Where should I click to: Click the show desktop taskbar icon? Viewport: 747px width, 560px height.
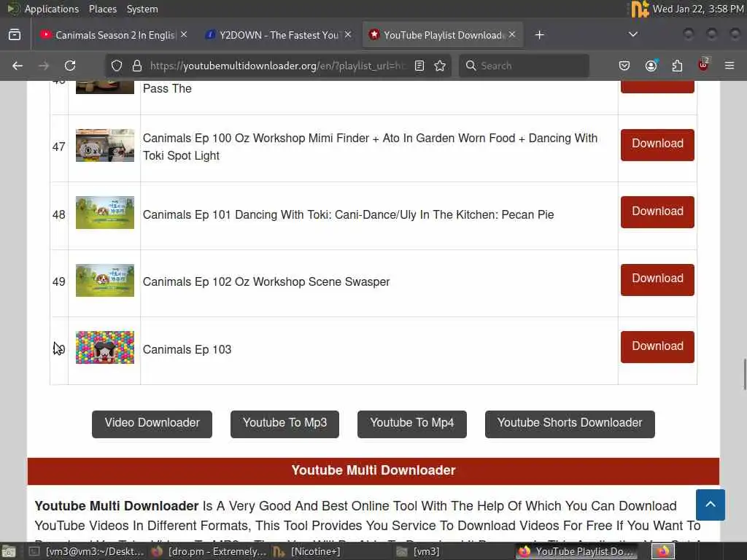pyautogui.click(x=9, y=551)
